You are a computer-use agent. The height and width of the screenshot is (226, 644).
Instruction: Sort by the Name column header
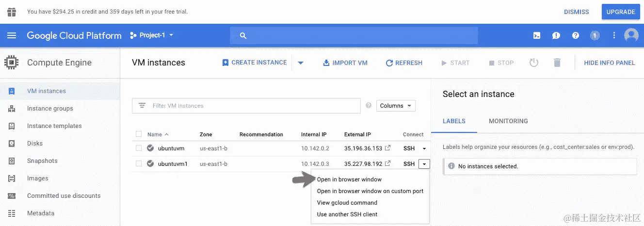158,134
